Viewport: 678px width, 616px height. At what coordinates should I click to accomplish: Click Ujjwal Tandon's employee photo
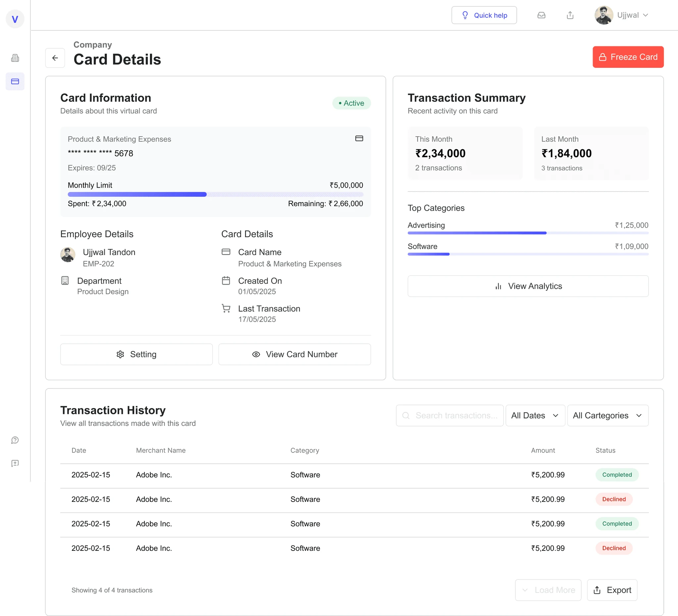68,255
